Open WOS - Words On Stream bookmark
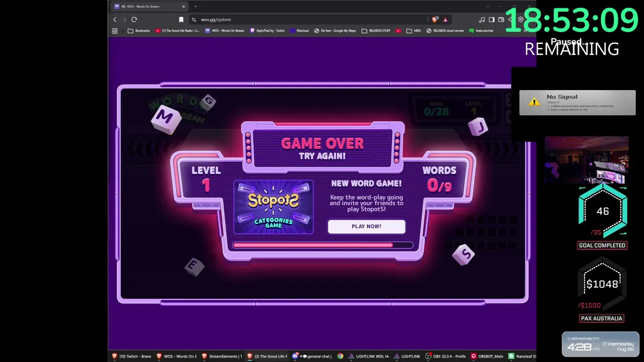644x362 pixels. tap(225, 31)
